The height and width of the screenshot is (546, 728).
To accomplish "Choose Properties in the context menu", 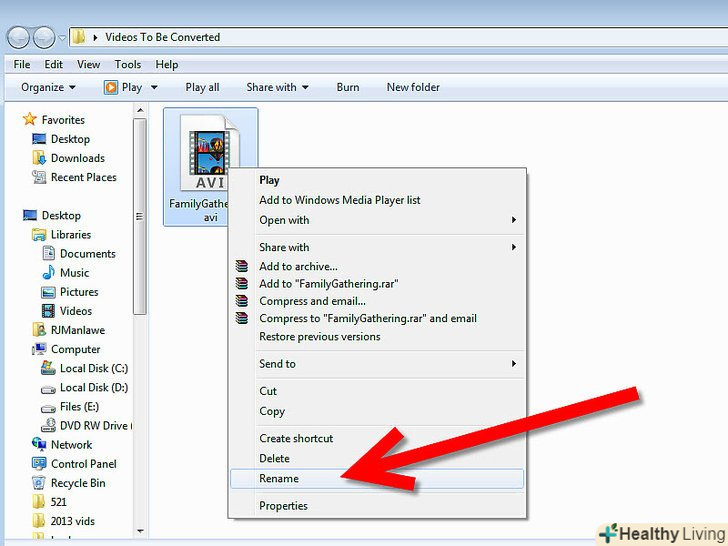I will pos(377,506).
